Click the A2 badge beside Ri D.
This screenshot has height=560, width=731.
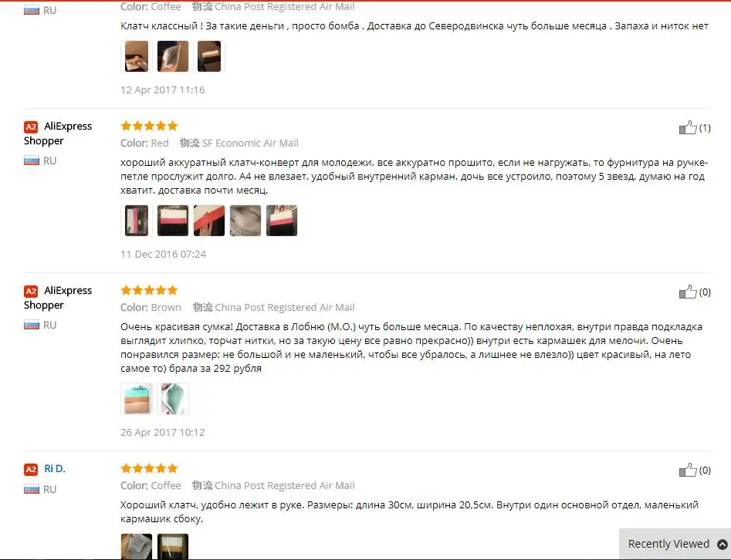[x=31, y=469]
